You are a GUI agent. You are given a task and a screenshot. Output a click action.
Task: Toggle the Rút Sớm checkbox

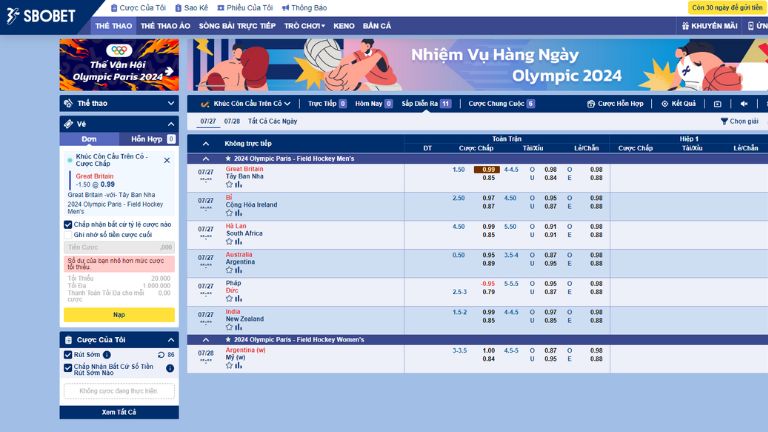(68, 355)
